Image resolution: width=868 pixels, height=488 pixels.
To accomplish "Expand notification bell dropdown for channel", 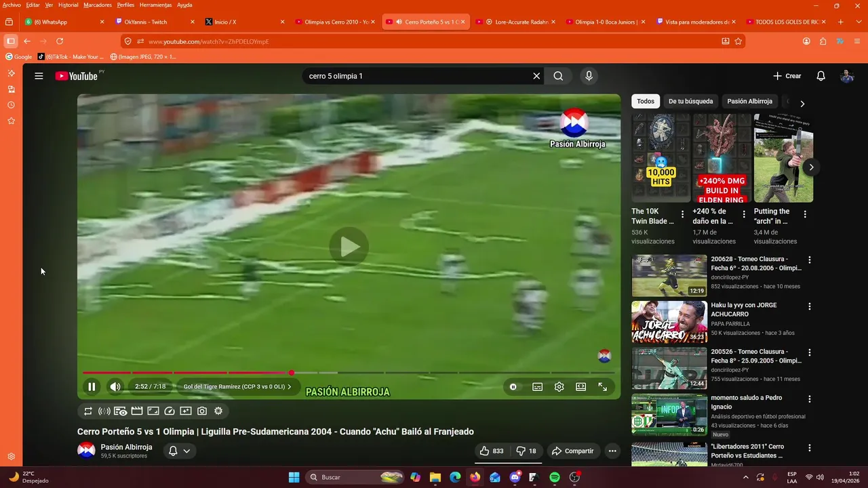I will [x=179, y=451].
